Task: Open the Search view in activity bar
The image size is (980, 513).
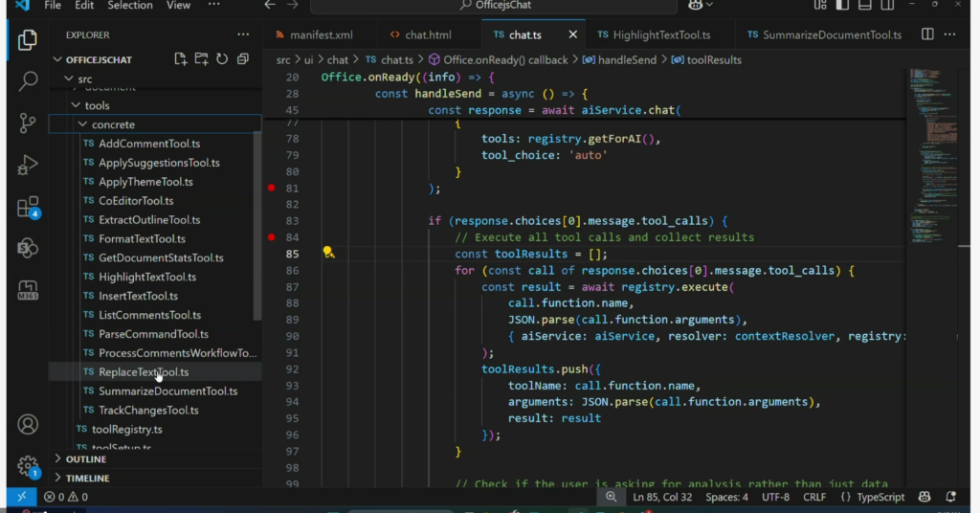Action: 28,81
